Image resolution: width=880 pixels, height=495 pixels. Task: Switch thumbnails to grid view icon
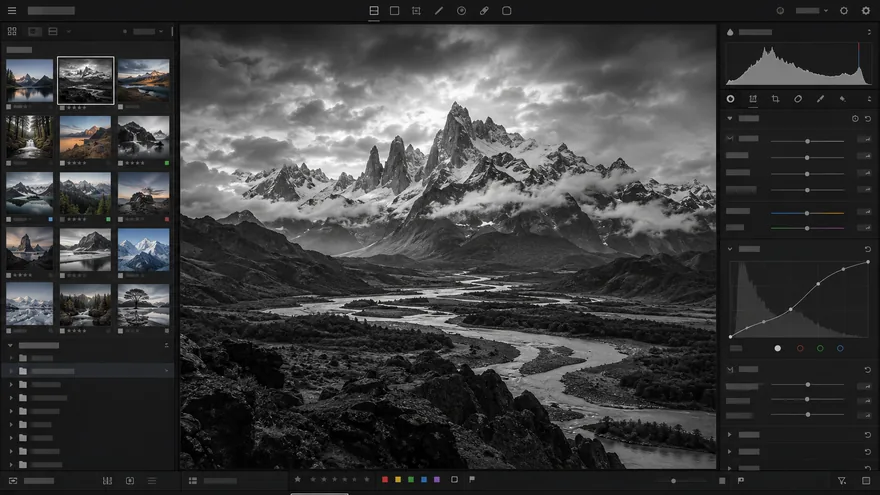click(x=12, y=31)
